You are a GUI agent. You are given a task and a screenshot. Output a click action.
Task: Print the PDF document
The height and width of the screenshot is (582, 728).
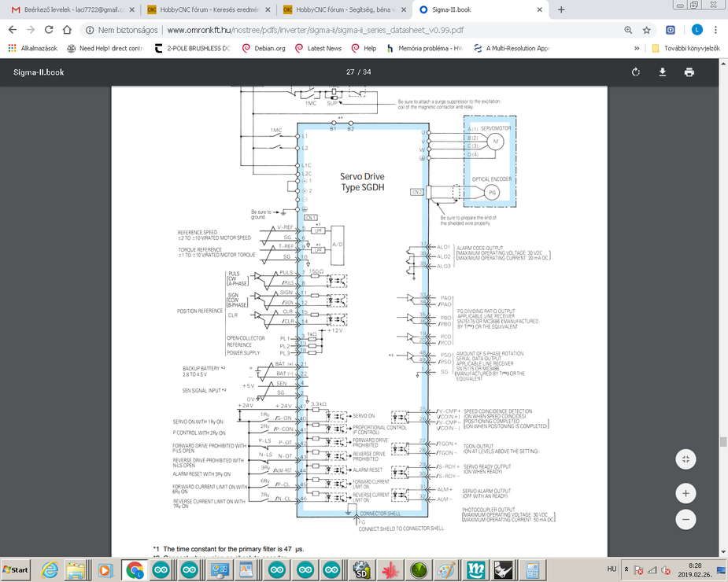(x=689, y=72)
